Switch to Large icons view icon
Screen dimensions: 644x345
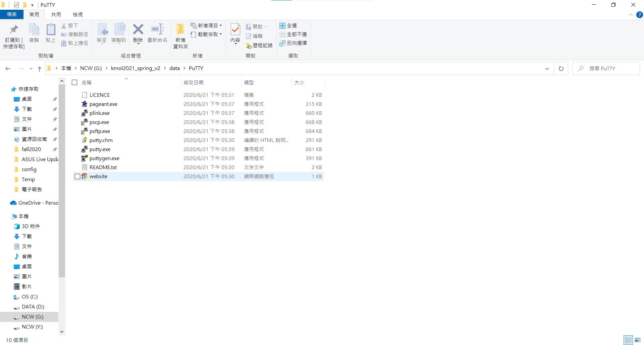(x=638, y=340)
